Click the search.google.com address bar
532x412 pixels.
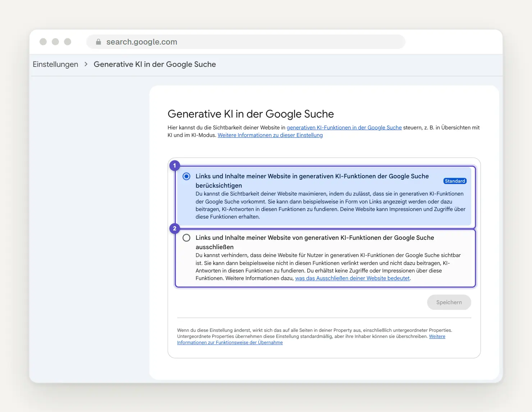pos(246,42)
